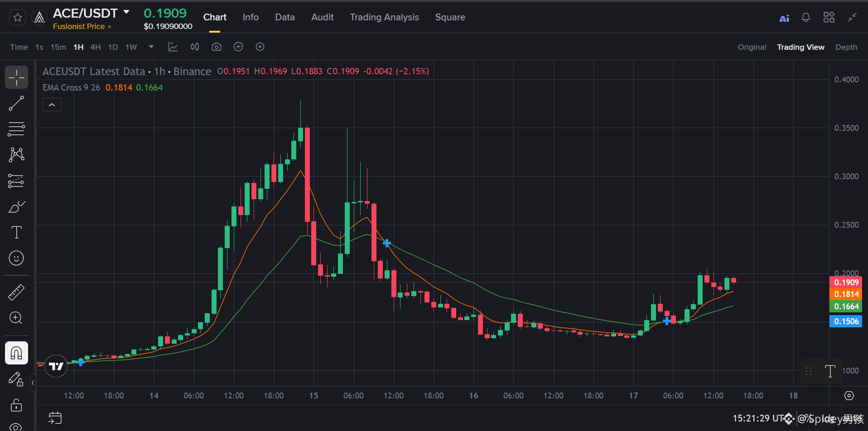Select the 15m interval

point(58,47)
